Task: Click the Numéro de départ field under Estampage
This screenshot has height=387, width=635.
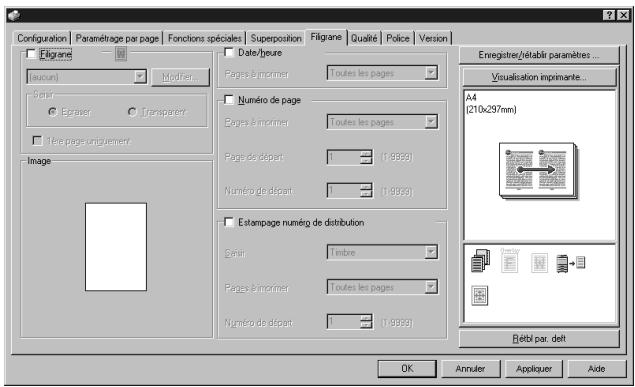Action: [x=343, y=322]
